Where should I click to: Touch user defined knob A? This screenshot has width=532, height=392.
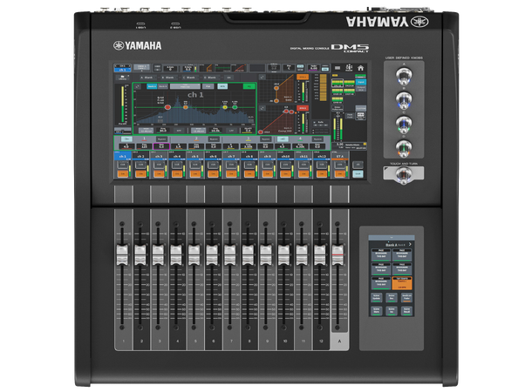pyautogui.click(x=404, y=76)
